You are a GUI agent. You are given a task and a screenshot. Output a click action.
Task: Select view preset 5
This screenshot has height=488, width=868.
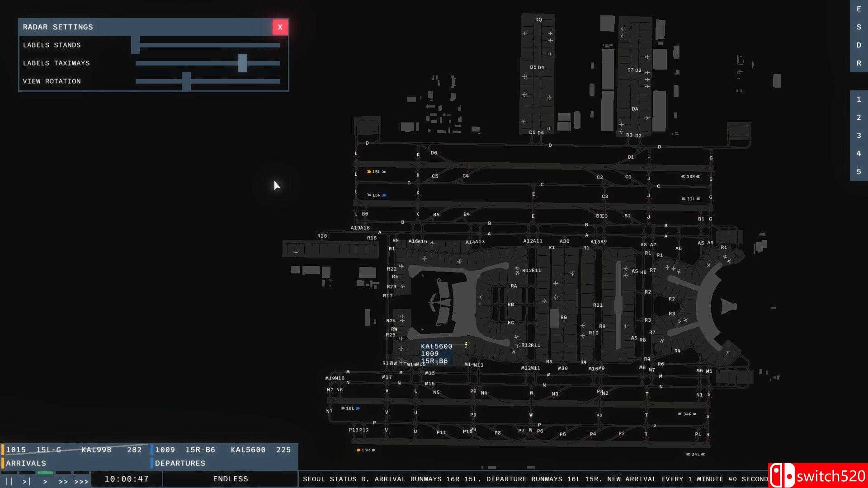tap(859, 172)
